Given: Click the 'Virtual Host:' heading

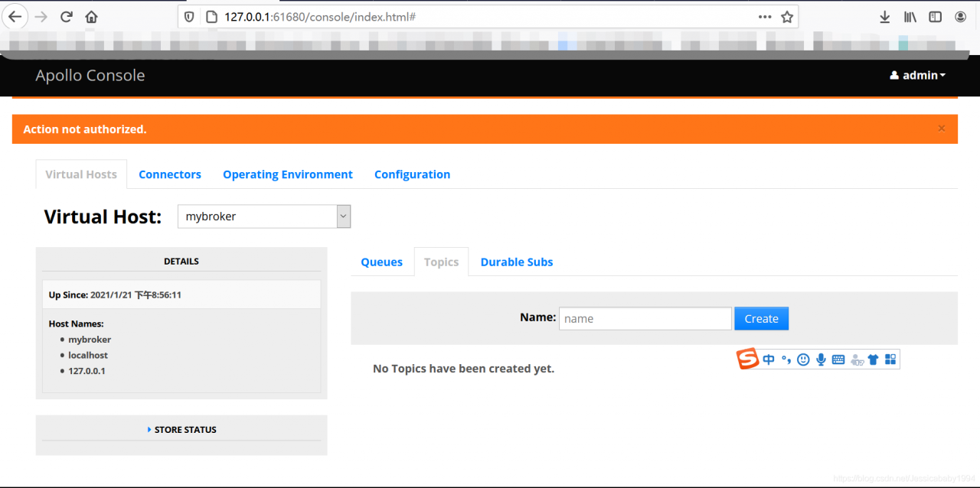Looking at the screenshot, I should tap(103, 216).
